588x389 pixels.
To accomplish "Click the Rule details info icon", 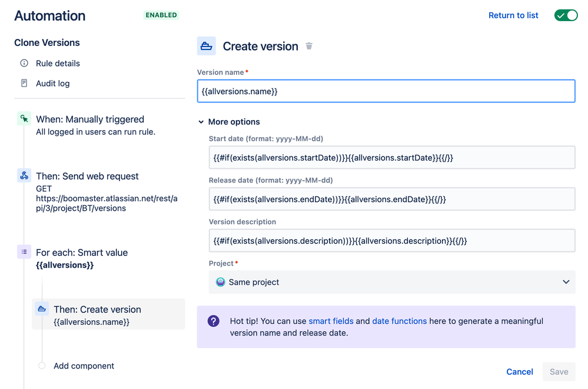I will (x=24, y=63).
